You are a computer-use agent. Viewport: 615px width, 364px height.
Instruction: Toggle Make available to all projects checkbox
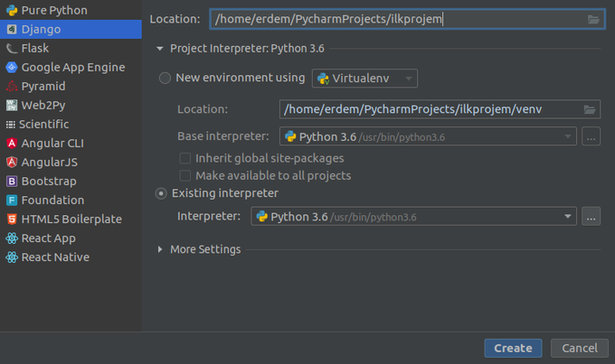pos(185,175)
